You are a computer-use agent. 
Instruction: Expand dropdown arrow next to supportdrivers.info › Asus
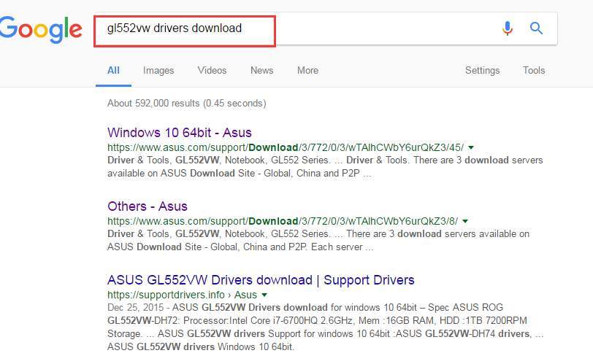point(264,295)
